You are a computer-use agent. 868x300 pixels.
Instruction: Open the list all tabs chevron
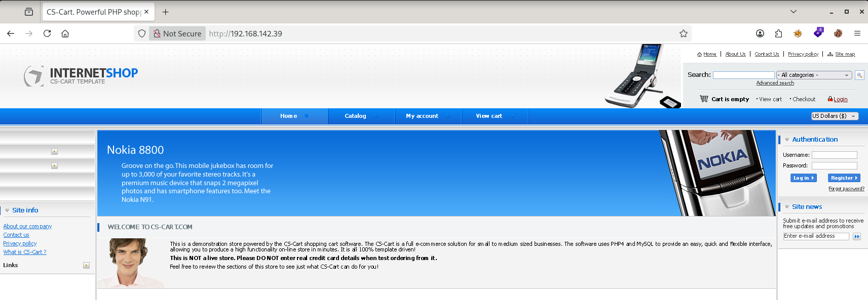(x=794, y=12)
